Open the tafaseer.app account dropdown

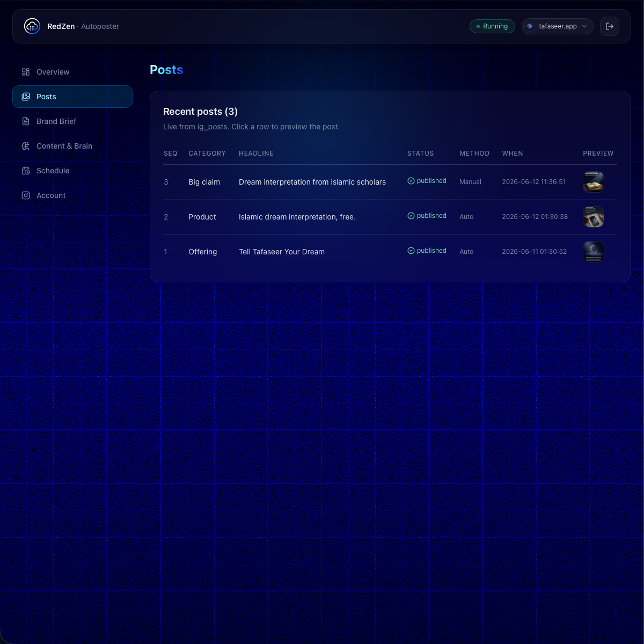(557, 26)
